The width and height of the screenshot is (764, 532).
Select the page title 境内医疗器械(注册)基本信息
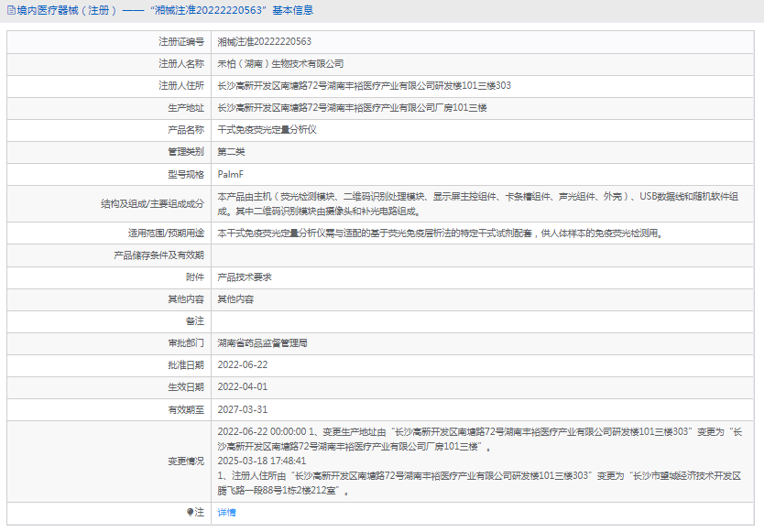click(x=165, y=10)
